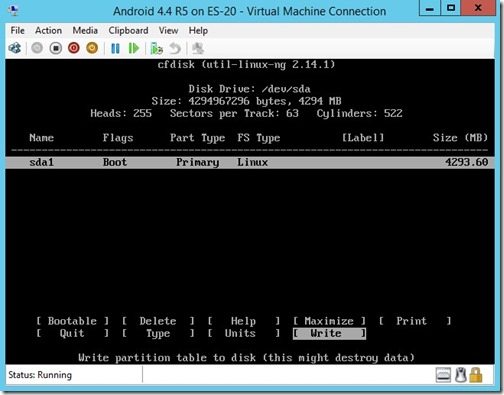Image resolution: width=504 pixels, height=395 pixels.
Task: Click the Status: Running text
Action: (x=40, y=375)
